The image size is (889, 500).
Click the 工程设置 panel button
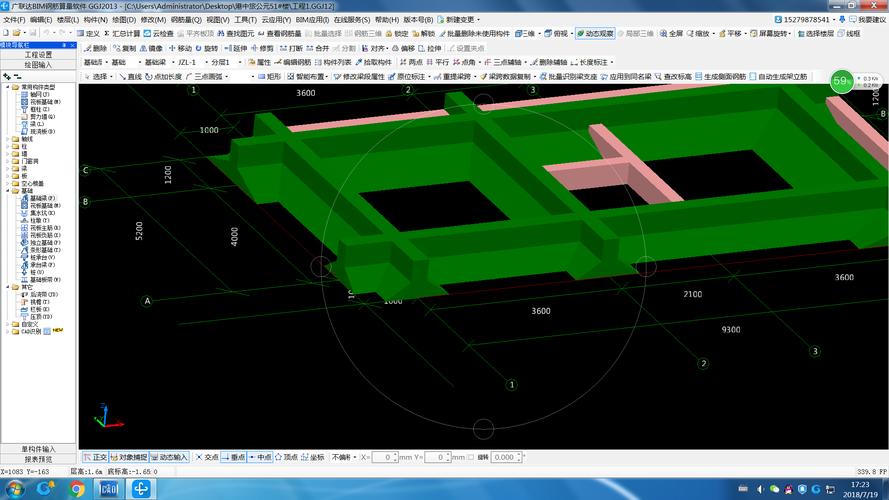(x=38, y=54)
